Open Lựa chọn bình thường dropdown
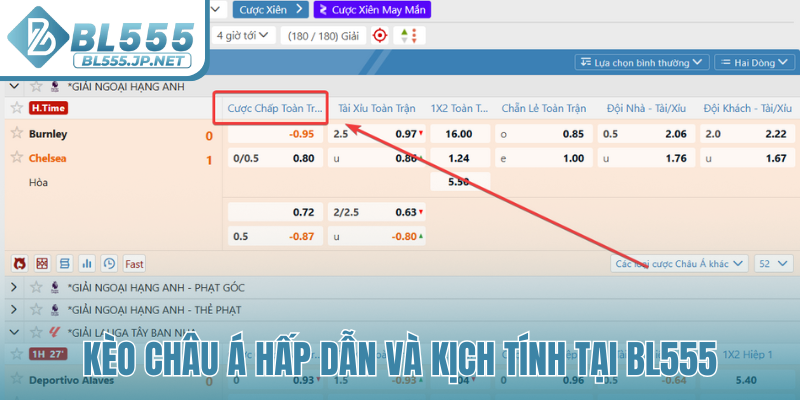800x400 pixels. point(642,63)
